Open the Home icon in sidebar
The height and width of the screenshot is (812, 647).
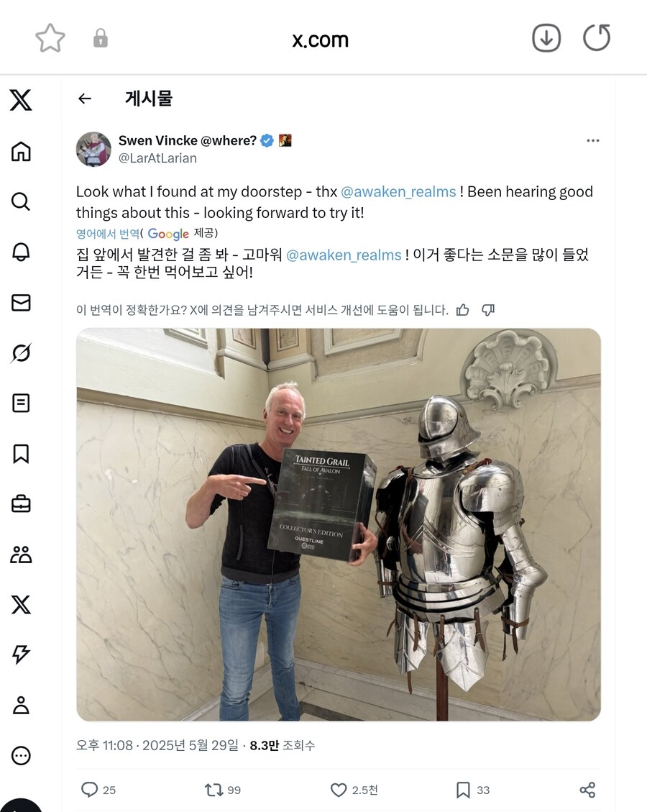21,151
